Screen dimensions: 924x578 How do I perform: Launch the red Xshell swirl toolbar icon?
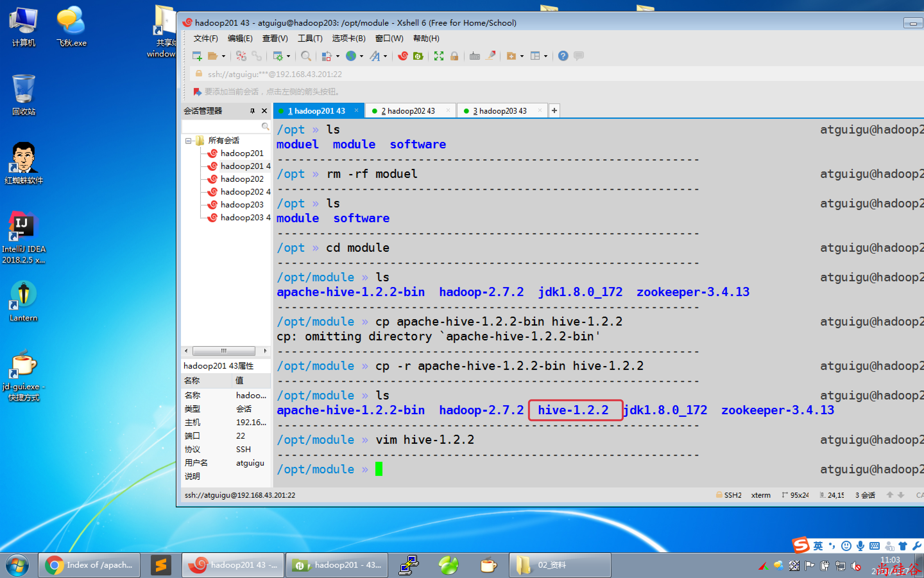402,56
